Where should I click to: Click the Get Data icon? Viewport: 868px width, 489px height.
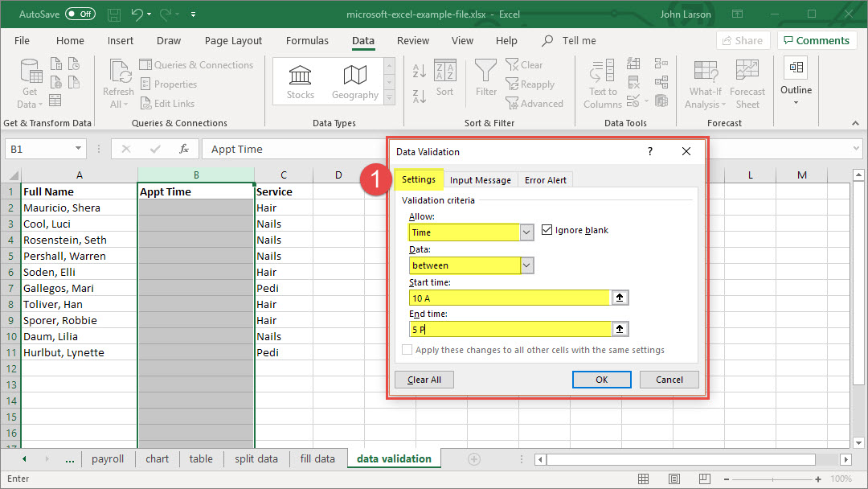click(31, 72)
